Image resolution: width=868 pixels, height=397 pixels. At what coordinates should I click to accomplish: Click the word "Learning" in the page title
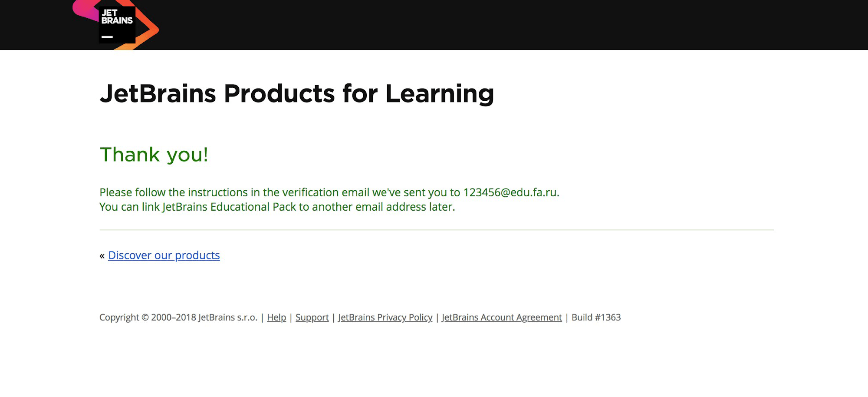[x=439, y=94]
